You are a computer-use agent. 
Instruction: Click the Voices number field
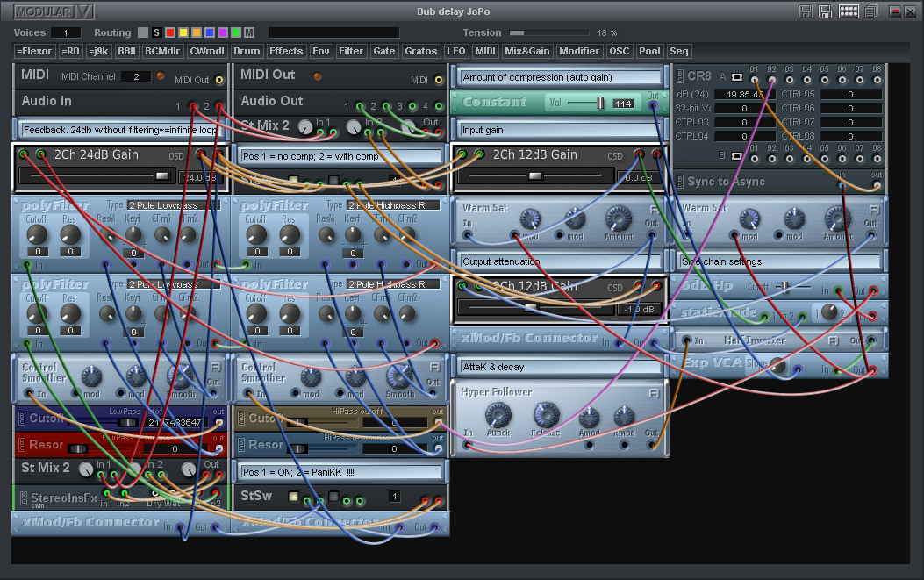point(66,33)
